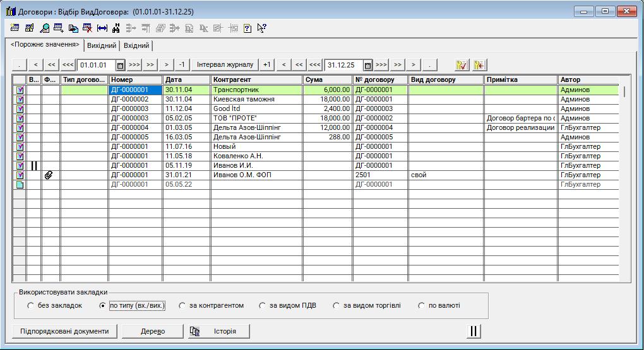The width and height of the screenshot is (644, 350).
Task: Click the context help cursor icon
Action: (262, 28)
